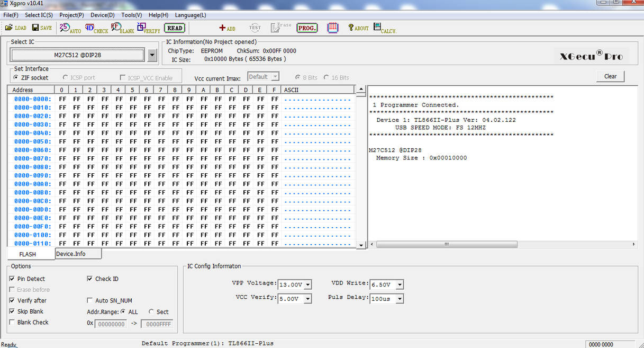Click the log panel horizontal scrollbar thumb
Viewport: 644px width, 348px height.
pyautogui.click(x=446, y=244)
